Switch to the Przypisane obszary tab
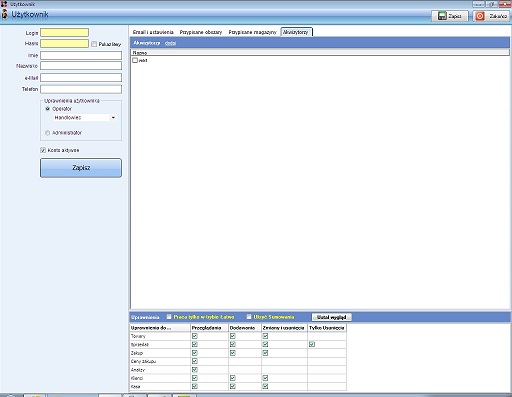Image resolution: width=512 pixels, height=397 pixels. pyautogui.click(x=201, y=32)
